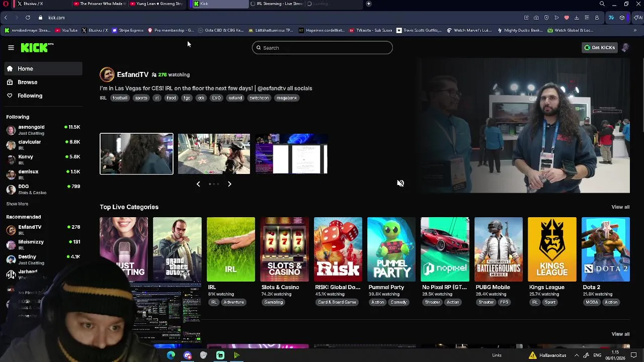644x362 pixels.
Task: Select the Hollywood star street carousel thumbnail
Action: coord(214,154)
